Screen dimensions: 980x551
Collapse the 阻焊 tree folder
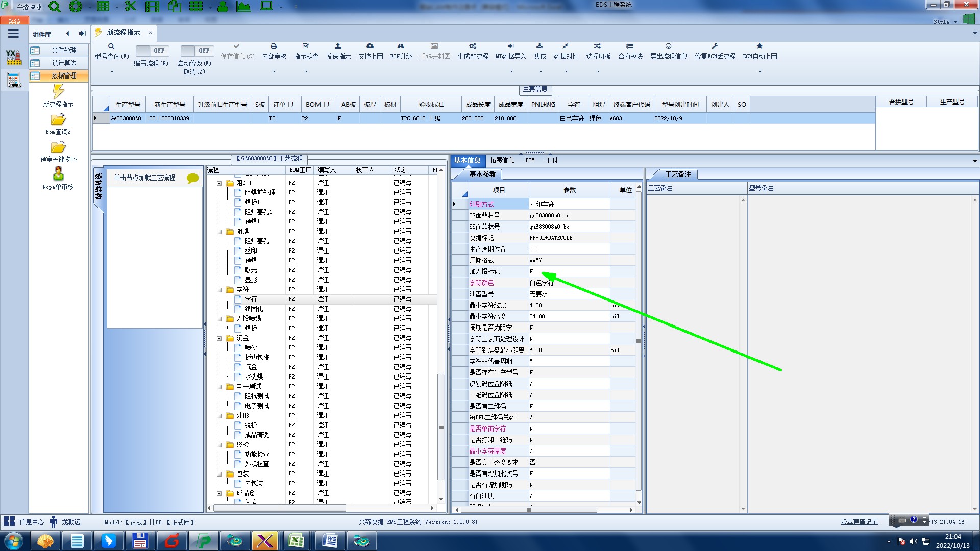(x=219, y=231)
